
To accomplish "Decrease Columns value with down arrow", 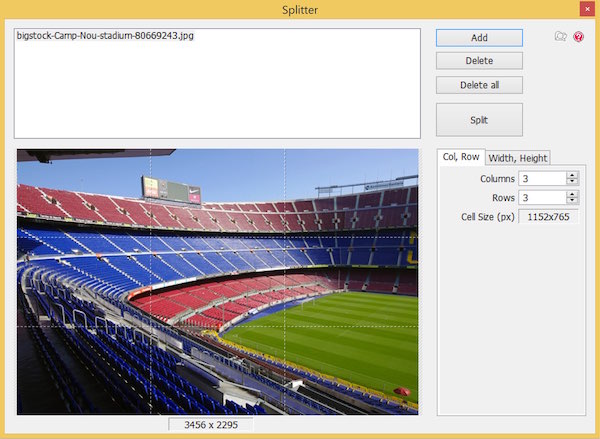I will [x=572, y=182].
